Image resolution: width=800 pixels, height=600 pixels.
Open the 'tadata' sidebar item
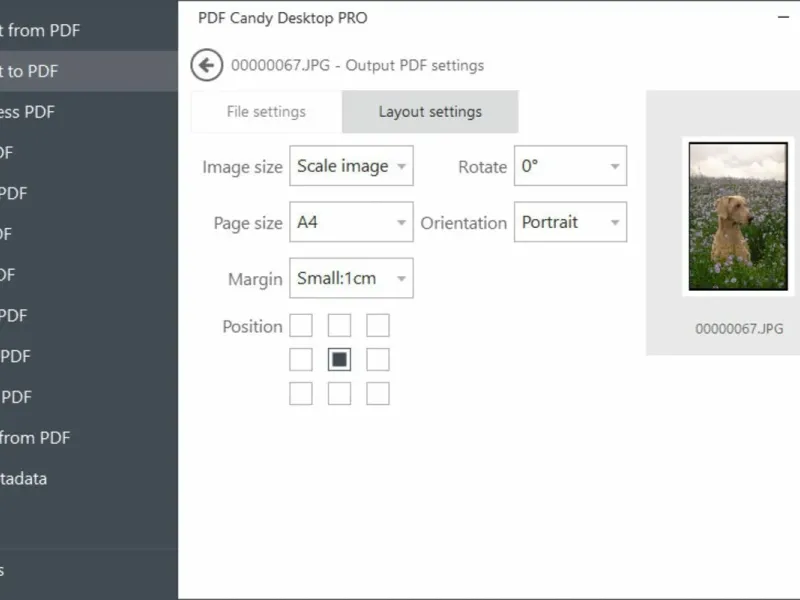pos(89,479)
